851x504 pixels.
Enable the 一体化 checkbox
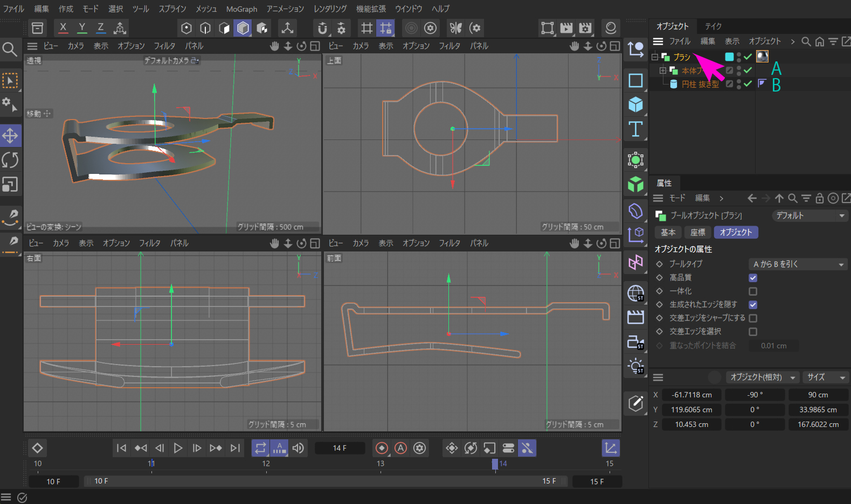click(x=753, y=291)
